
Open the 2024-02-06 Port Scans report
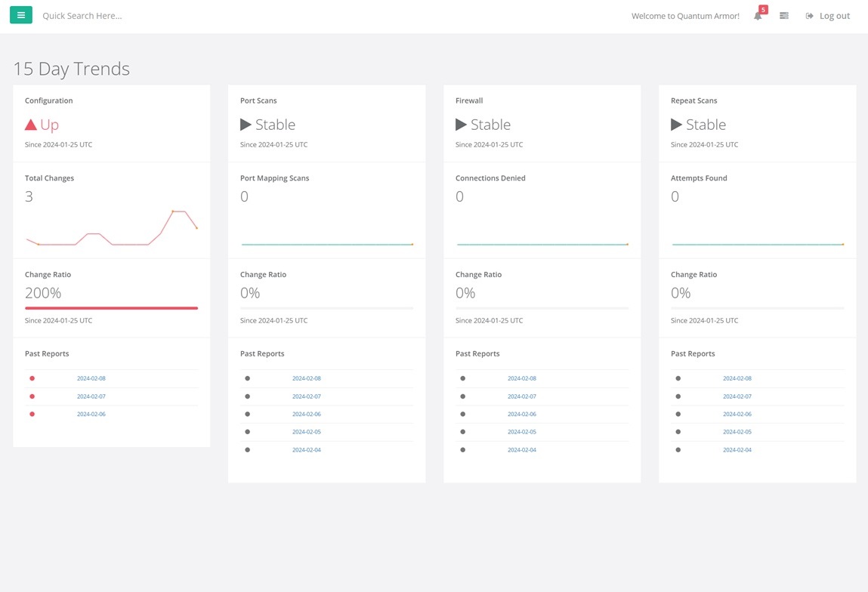(306, 414)
